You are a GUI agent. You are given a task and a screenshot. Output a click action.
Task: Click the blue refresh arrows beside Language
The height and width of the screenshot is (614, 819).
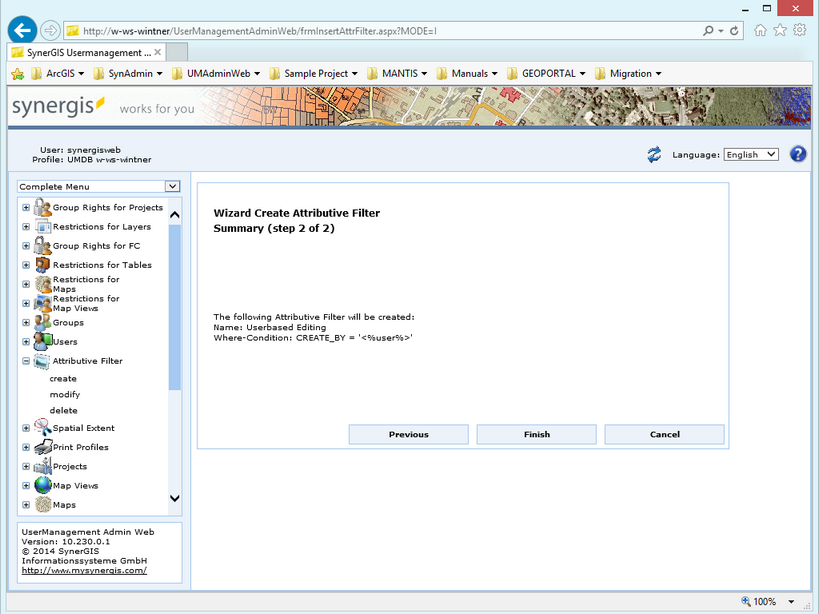(x=655, y=152)
